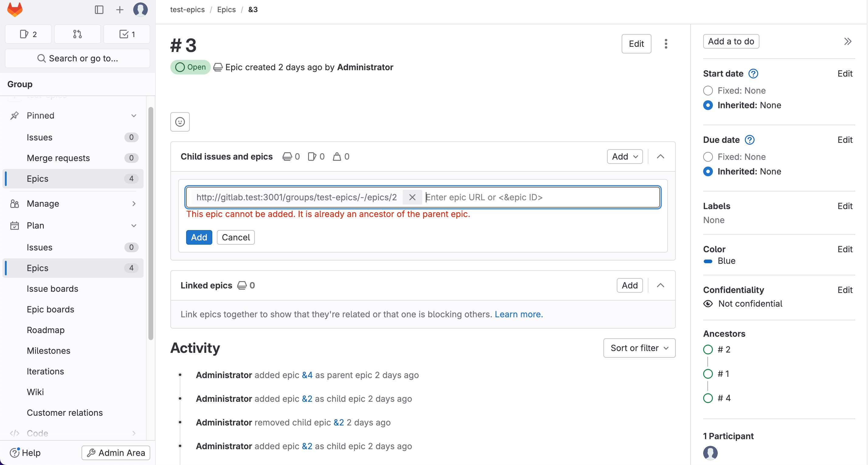This screenshot has height=465, width=868.
Task: Click the epic URL input field
Action: click(539, 197)
